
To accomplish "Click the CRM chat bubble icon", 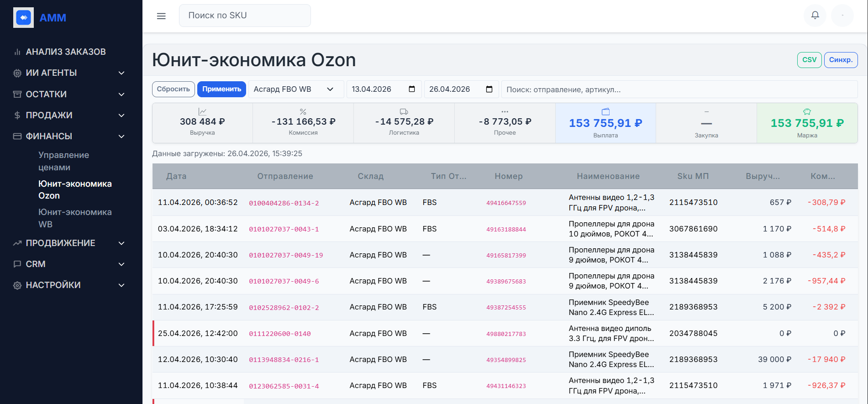I will point(17,264).
